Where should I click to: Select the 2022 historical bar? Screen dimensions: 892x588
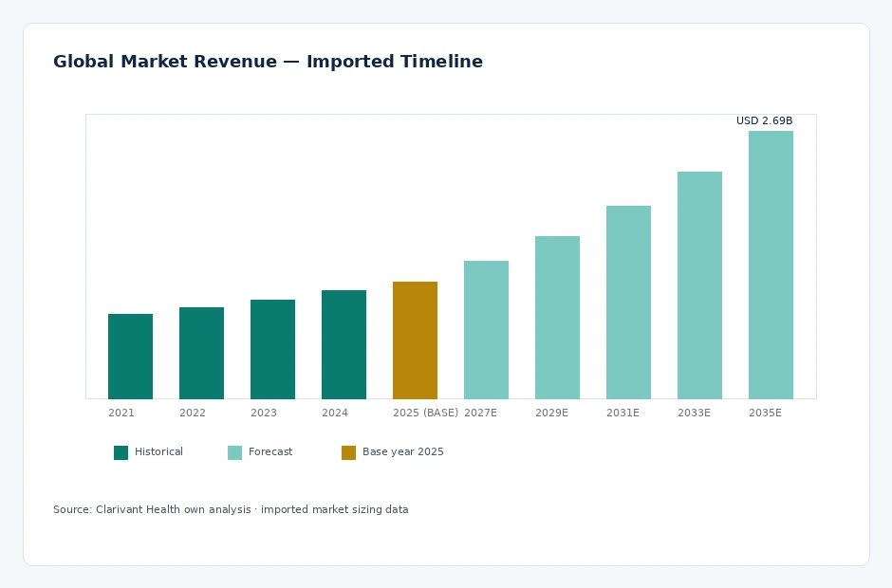click(x=201, y=353)
